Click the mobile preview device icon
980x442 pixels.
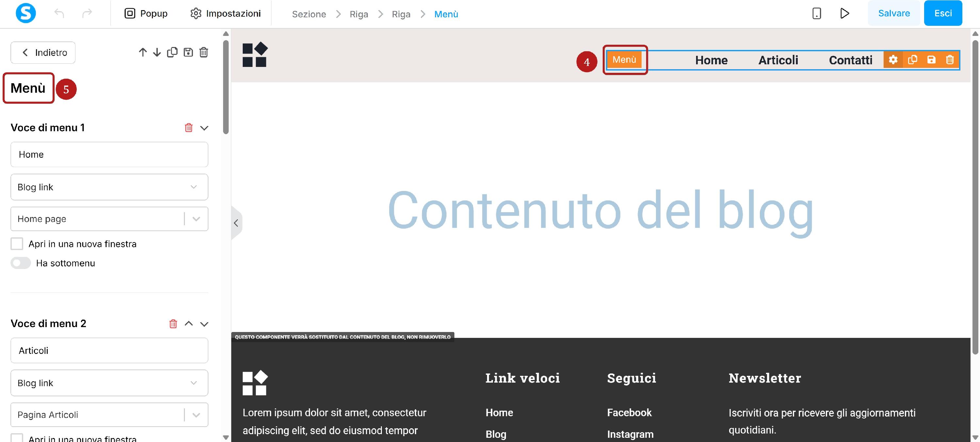[816, 14]
